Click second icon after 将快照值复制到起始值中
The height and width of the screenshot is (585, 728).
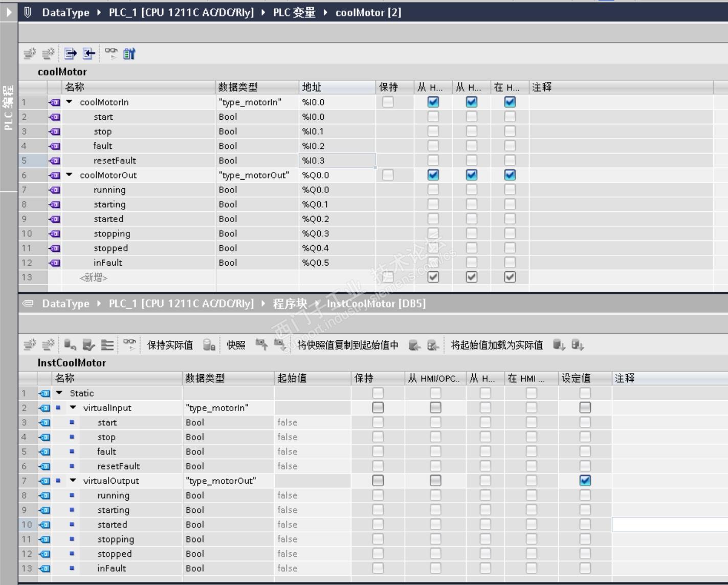pyautogui.click(x=433, y=344)
